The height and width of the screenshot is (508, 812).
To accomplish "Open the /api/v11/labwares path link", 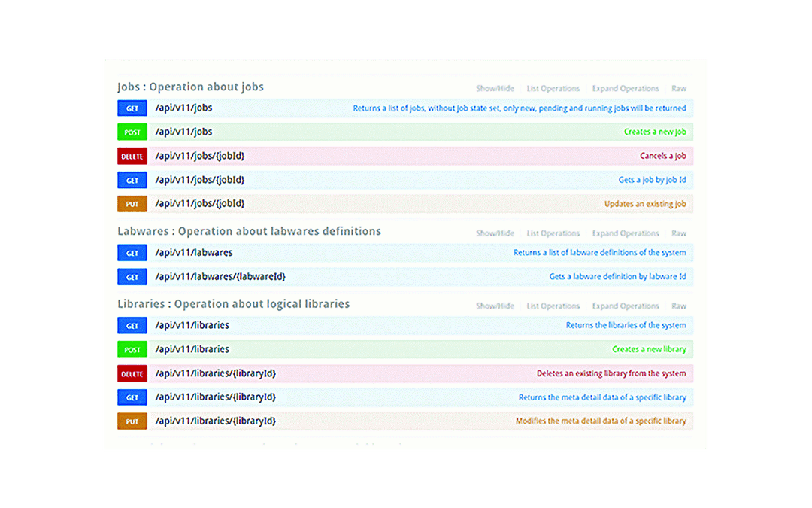I will [194, 252].
